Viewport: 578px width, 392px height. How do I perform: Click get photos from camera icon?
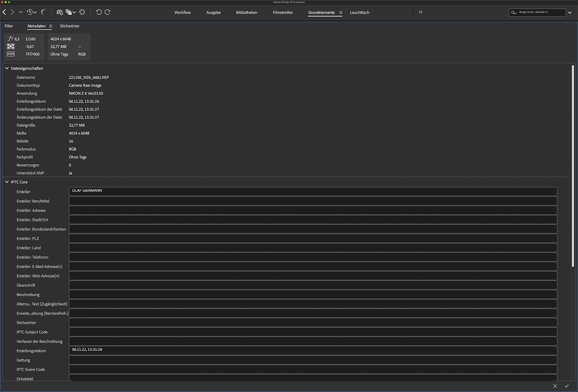click(60, 12)
